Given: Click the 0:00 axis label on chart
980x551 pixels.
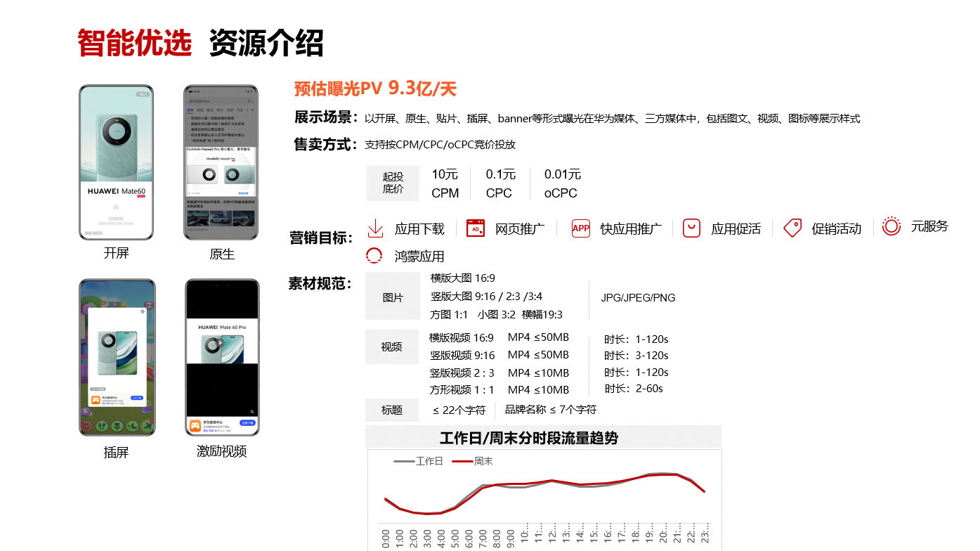Looking at the screenshot, I should click(x=385, y=539).
